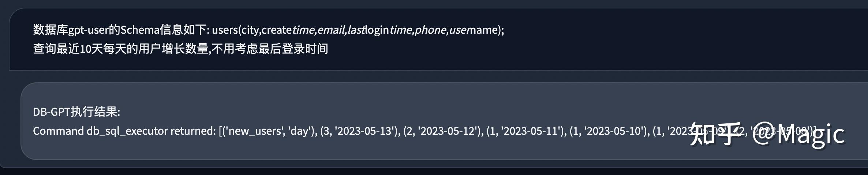The image size is (868, 175).
Task: Click the DB-GPT response message bubble
Action: pos(444,121)
